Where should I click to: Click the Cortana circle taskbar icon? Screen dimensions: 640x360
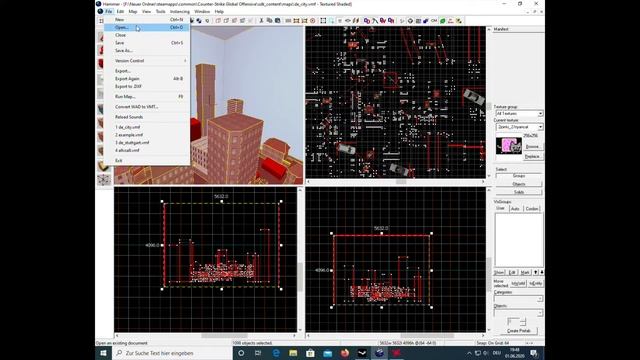241,353
